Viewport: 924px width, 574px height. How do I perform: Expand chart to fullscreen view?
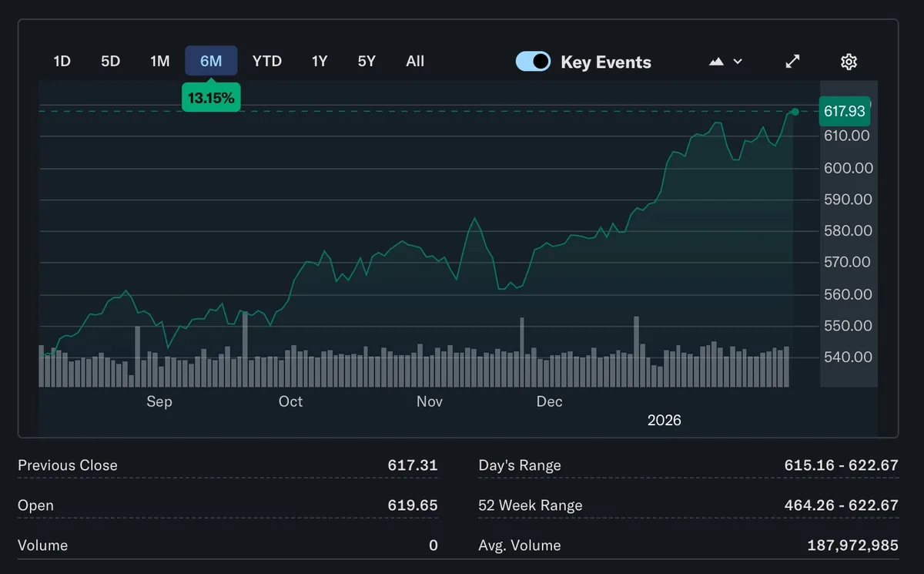792,62
